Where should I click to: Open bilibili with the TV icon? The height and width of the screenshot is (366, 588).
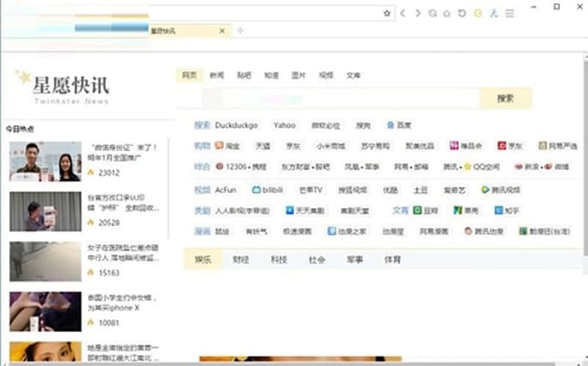click(x=267, y=190)
